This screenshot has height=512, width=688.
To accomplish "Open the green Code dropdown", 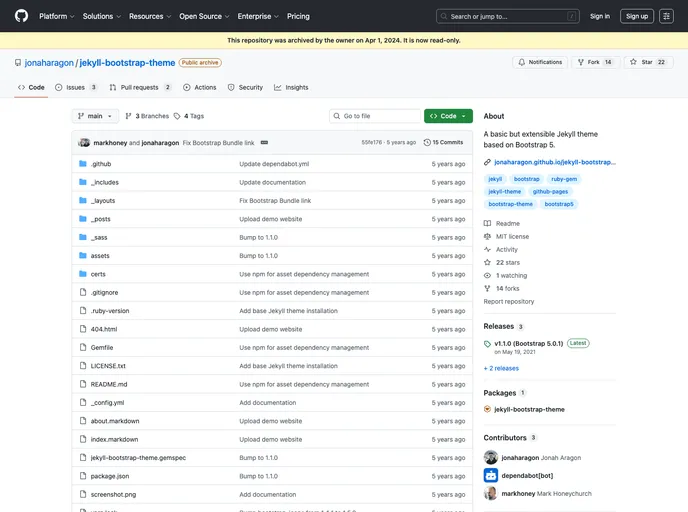I will point(448,116).
